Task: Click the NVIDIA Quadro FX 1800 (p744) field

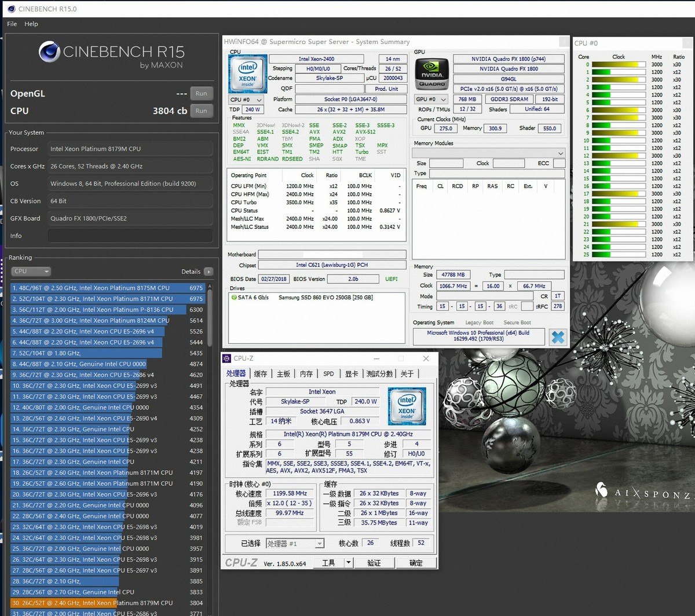Action: (x=508, y=59)
